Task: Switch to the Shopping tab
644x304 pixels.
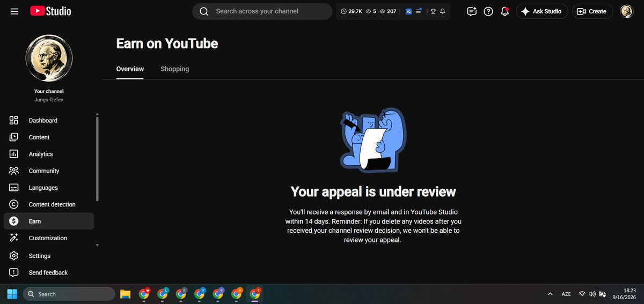Action: point(175,69)
